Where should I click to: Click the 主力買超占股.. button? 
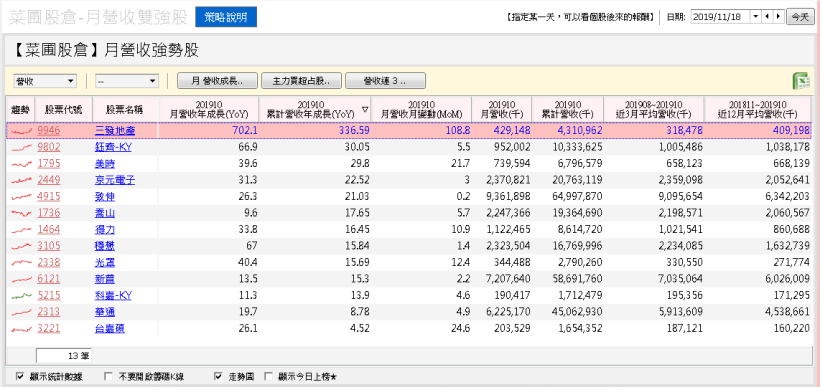pos(301,81)
